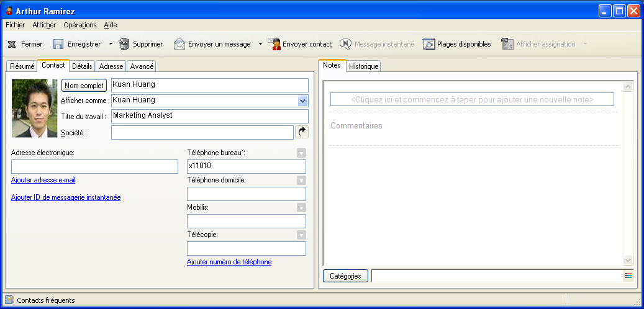Open the Télécopie type dropdown arrow
Screen dimensions: 644x309
click(301, 235)
